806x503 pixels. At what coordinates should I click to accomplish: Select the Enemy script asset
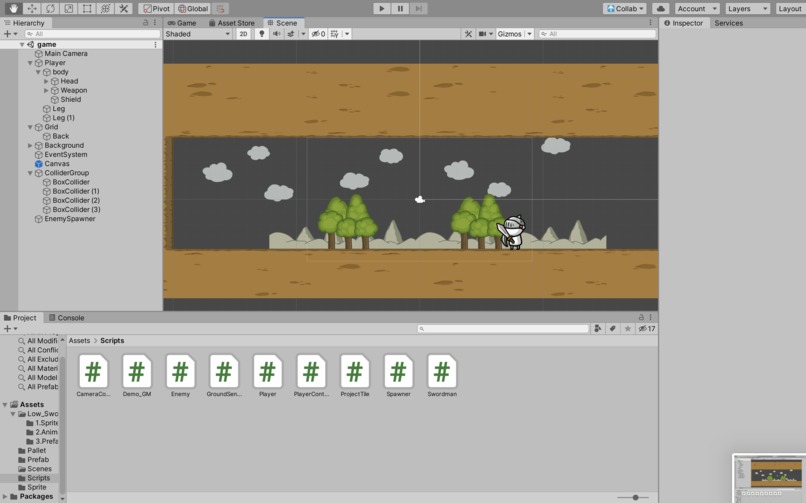coord(180,376)
